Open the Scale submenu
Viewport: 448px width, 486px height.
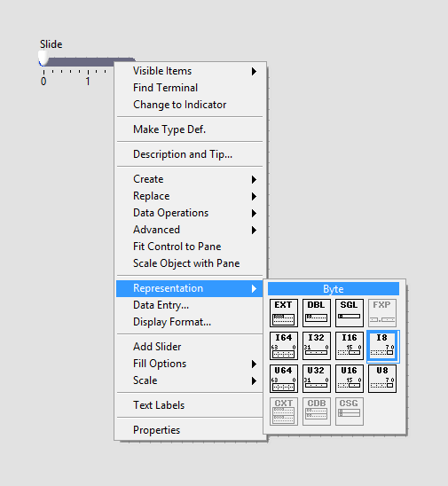(190, 380)
